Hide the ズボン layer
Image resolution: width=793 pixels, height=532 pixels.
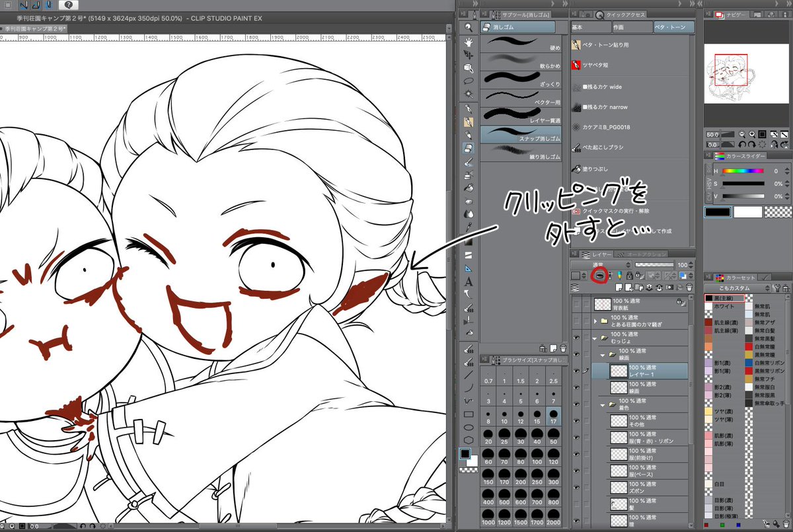(577, 488)
